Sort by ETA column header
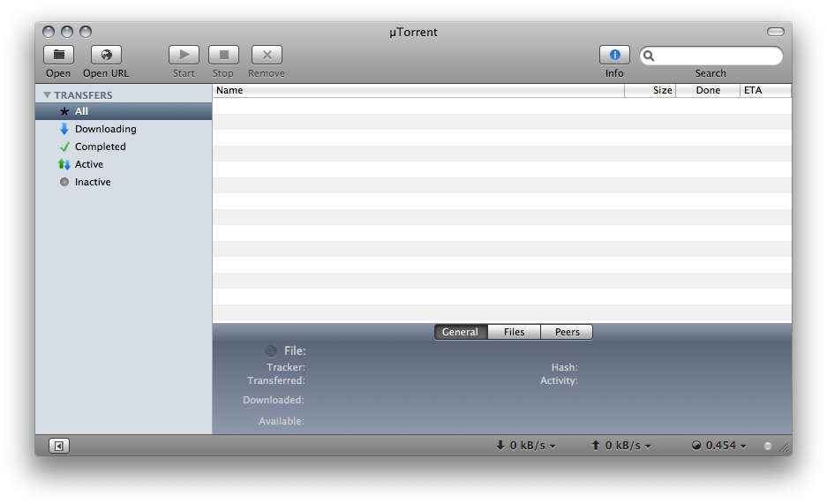Viewport: 827px width, 504px height. (x=765, y=90)
